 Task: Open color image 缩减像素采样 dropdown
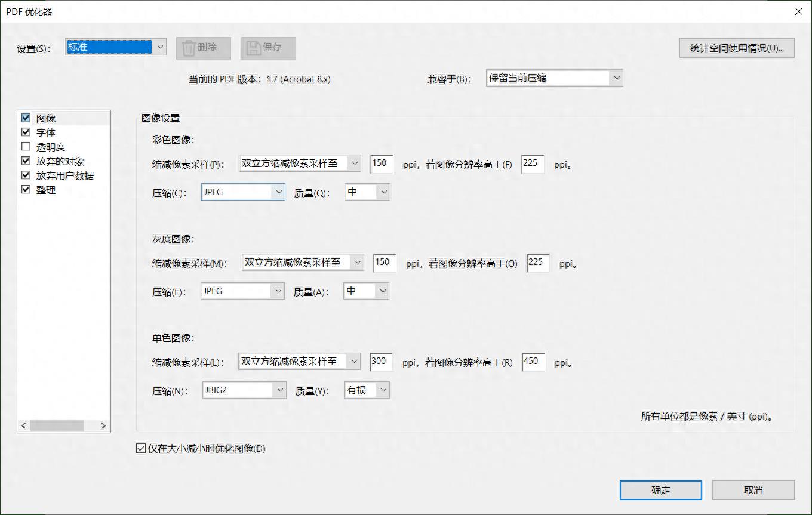[299, 163]
